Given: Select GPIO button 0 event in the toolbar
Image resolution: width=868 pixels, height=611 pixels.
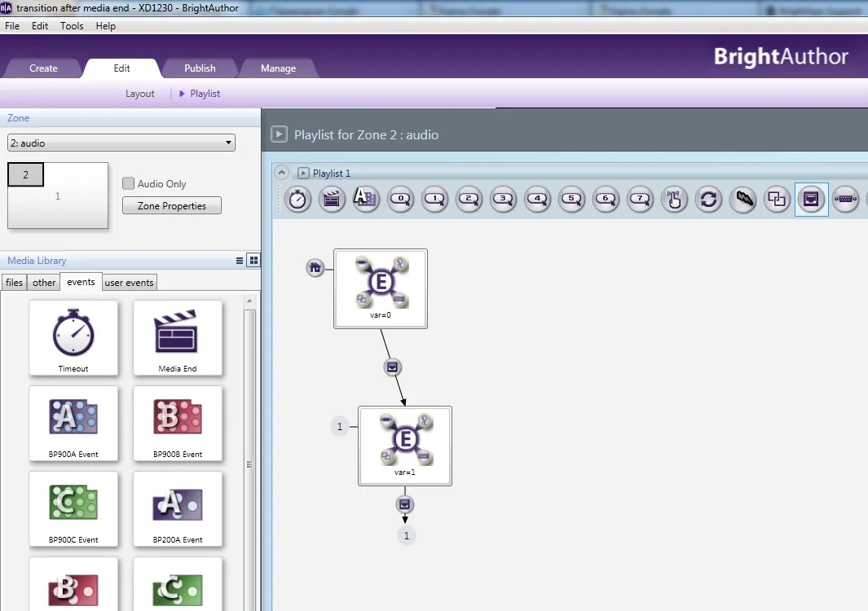Looking at the screenshot, I should pos(400,200).
